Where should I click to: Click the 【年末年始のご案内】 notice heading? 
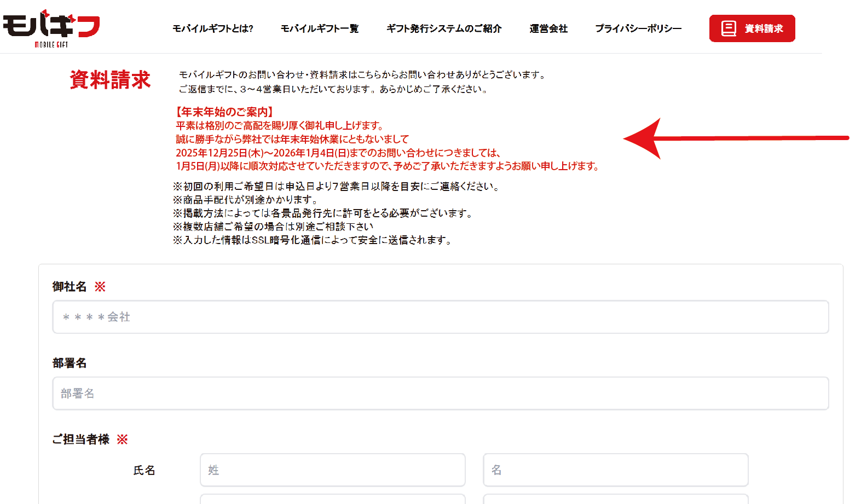(224, 112)
